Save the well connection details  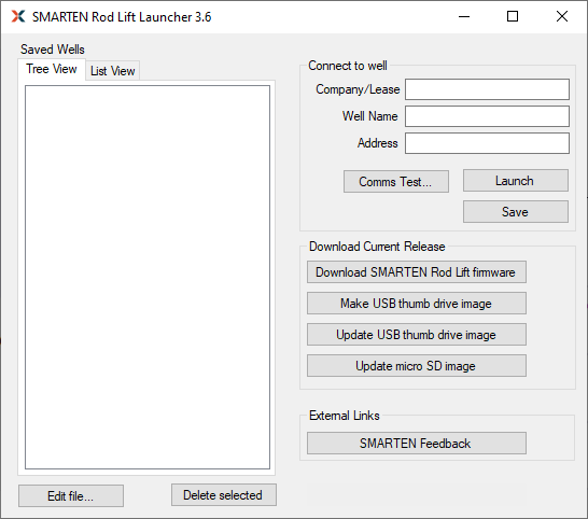point(516,212)
